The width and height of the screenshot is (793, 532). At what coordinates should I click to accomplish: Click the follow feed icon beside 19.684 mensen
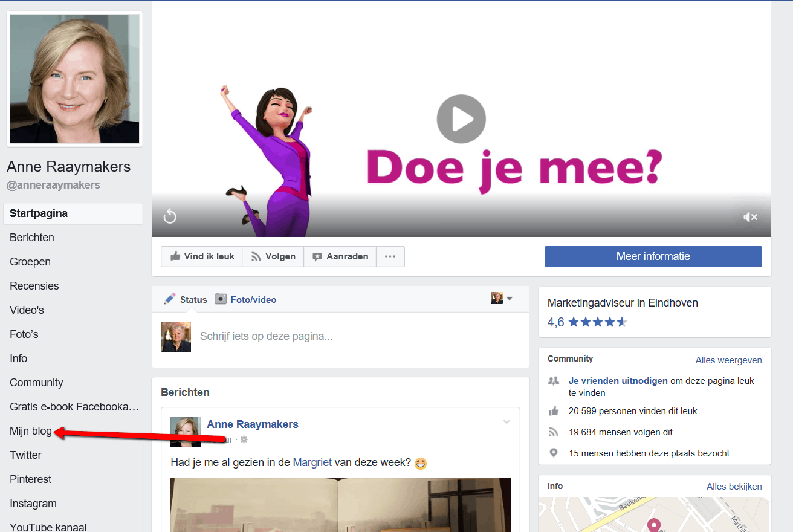[x=554, y=432]
